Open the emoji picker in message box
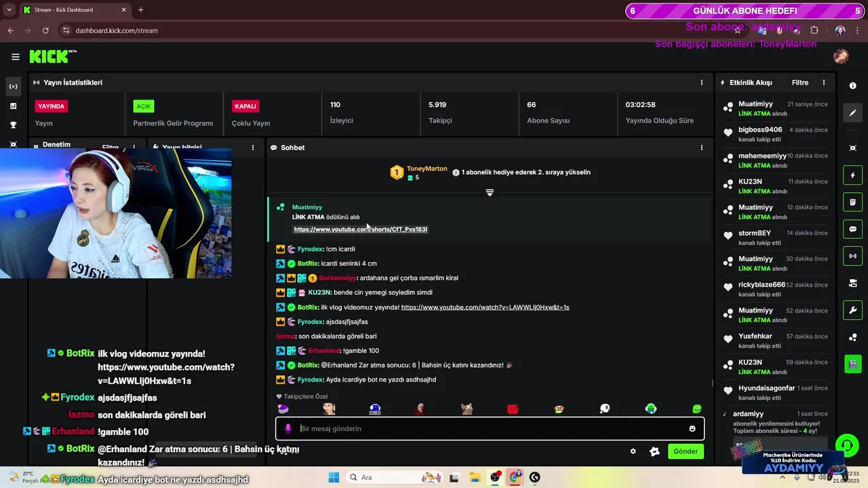 click(x=692, y=428)
